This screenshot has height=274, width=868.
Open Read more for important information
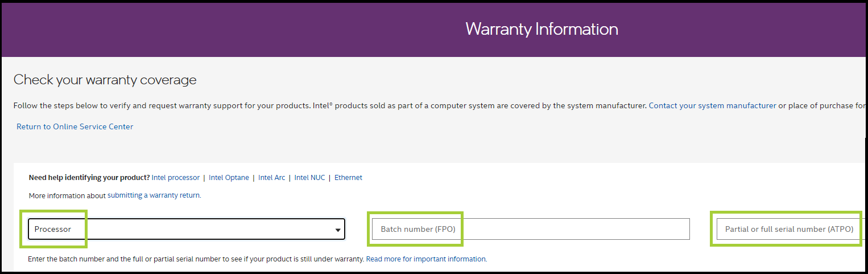point(426,259)
